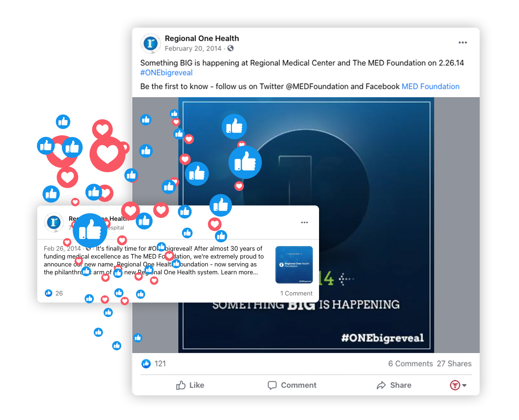This screenshot has width=519, height=420.
Task: Open the #ONEbigreveal hashtag link
Action: [x=166, y=73]
